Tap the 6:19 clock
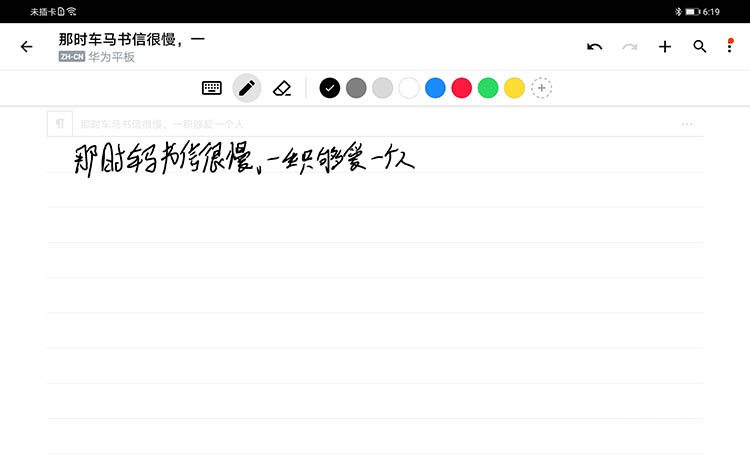The image size is (750, 469). coord(711,11)
